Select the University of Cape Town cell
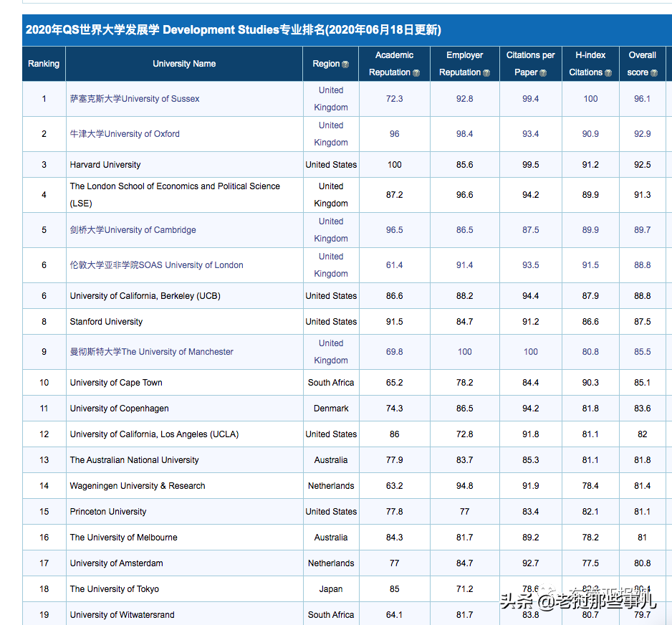Viewport: 672px width, 625px height. 184,382
